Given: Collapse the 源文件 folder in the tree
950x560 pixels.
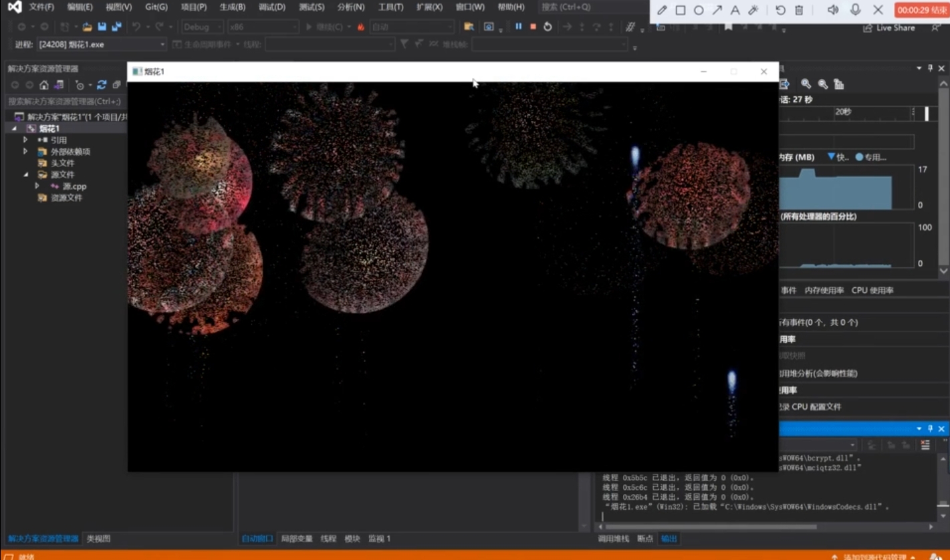Looking at the screenshot, I should (25, 174).
